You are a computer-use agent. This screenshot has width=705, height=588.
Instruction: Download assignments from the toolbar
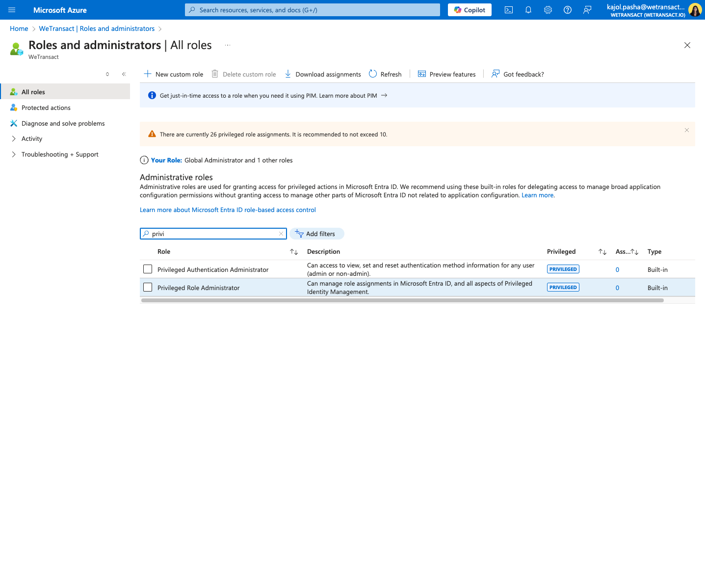tap(322, 74)
